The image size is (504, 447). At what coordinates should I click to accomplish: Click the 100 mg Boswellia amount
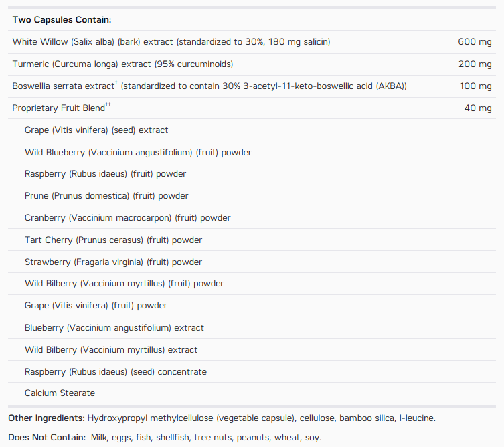(x=475, y=86)
